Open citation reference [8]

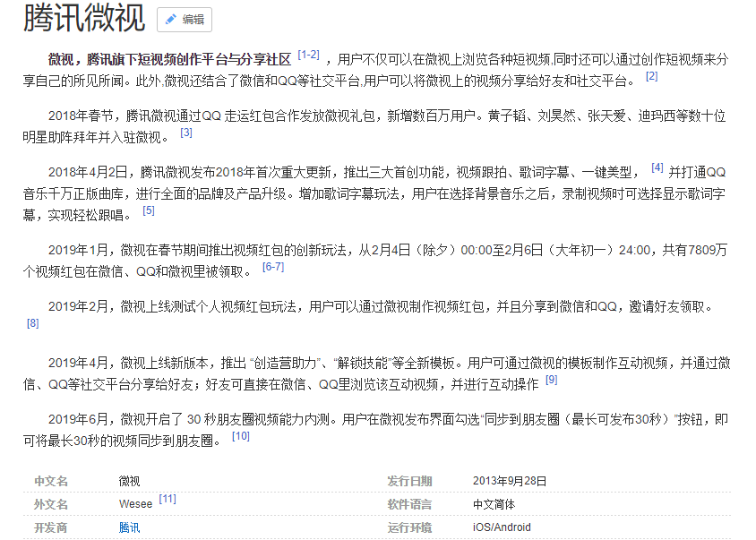point(33,323)
